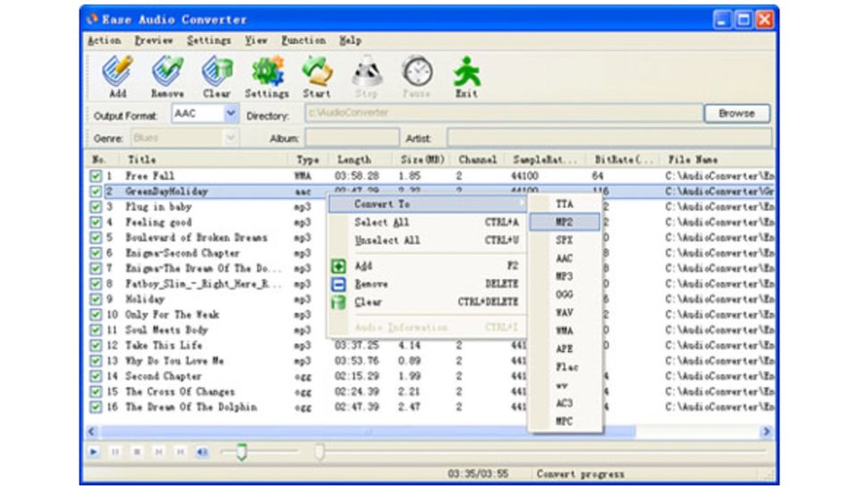This screenshot has height=489, width=868.
Task: Click the playback position slider handle
Action: click(319, 452)
